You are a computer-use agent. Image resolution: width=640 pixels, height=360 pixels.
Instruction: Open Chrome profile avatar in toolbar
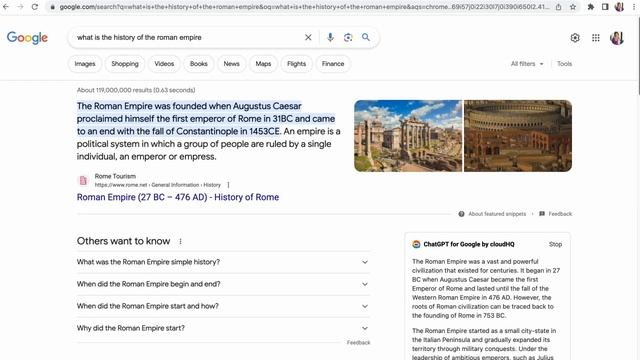coord(620,7)
